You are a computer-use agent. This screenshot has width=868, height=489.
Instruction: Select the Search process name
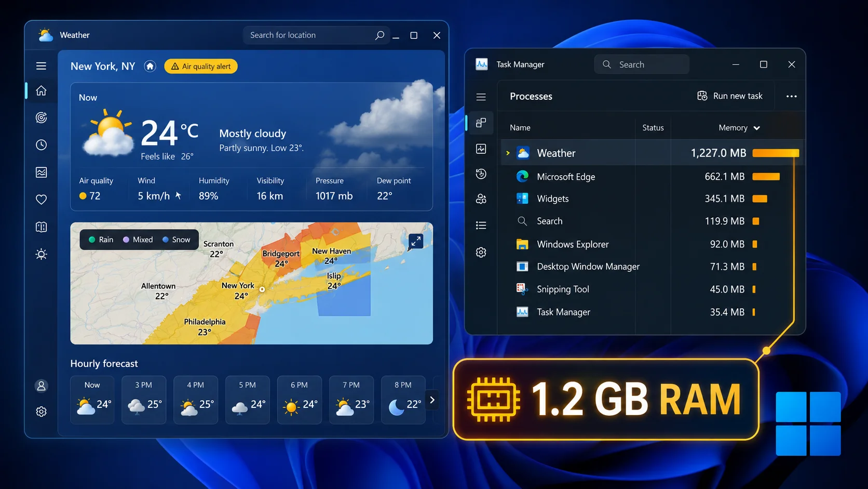coord(550,221)
